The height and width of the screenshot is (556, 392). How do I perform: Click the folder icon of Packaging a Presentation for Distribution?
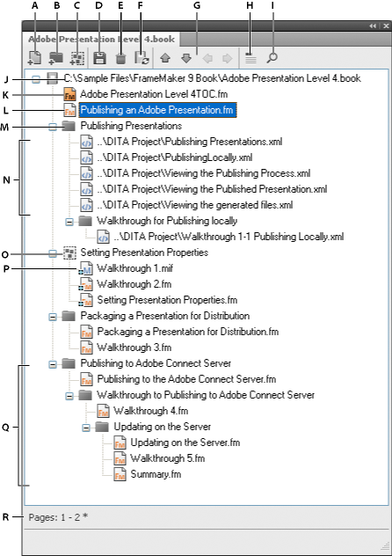click(69, 316)
